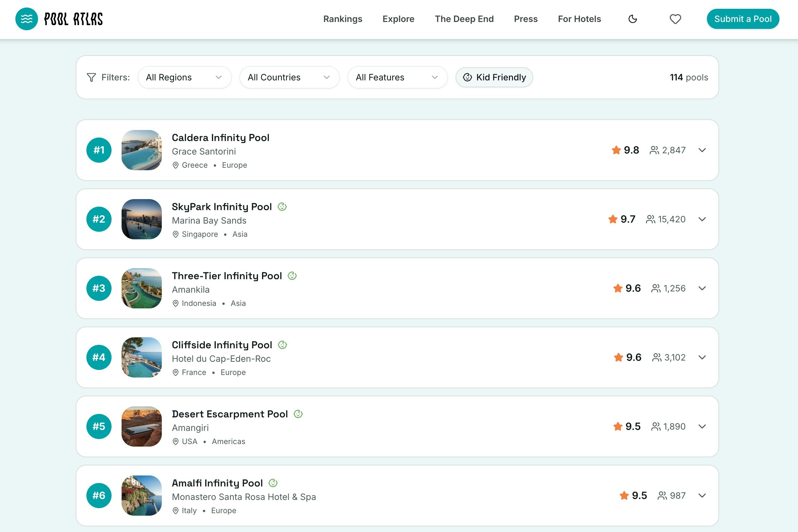The image size is (798, 532).
Task: Open The Deep End section
Action: 464,19
